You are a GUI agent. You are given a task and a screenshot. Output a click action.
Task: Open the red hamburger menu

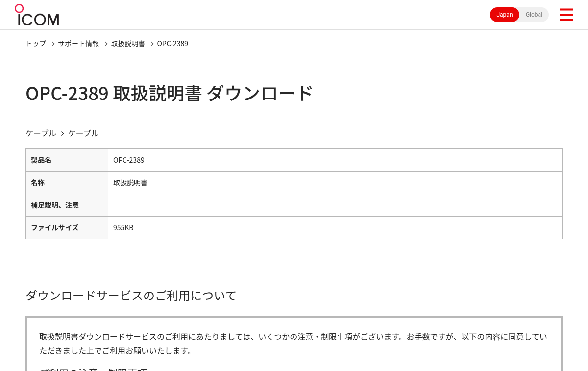566,15
